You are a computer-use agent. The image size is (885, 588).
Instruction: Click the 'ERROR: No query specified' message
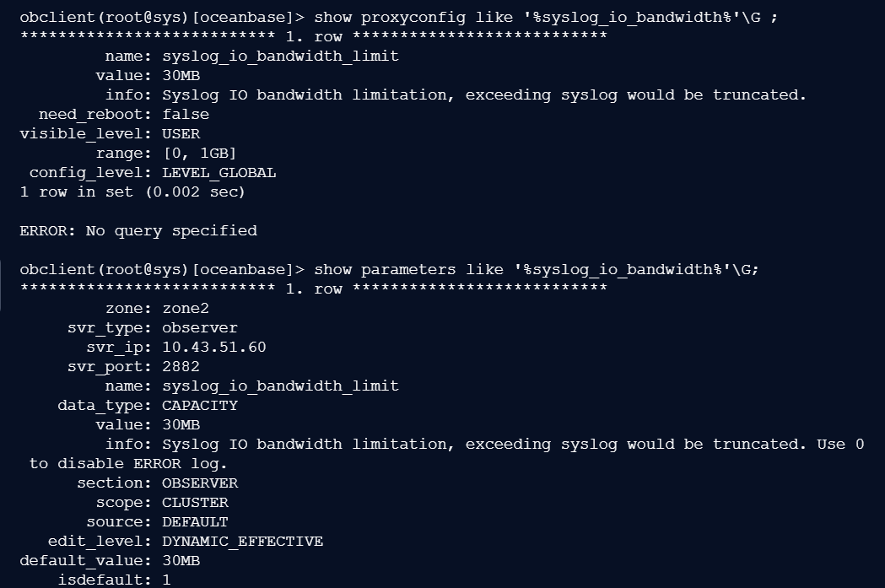tap(138, 230)
